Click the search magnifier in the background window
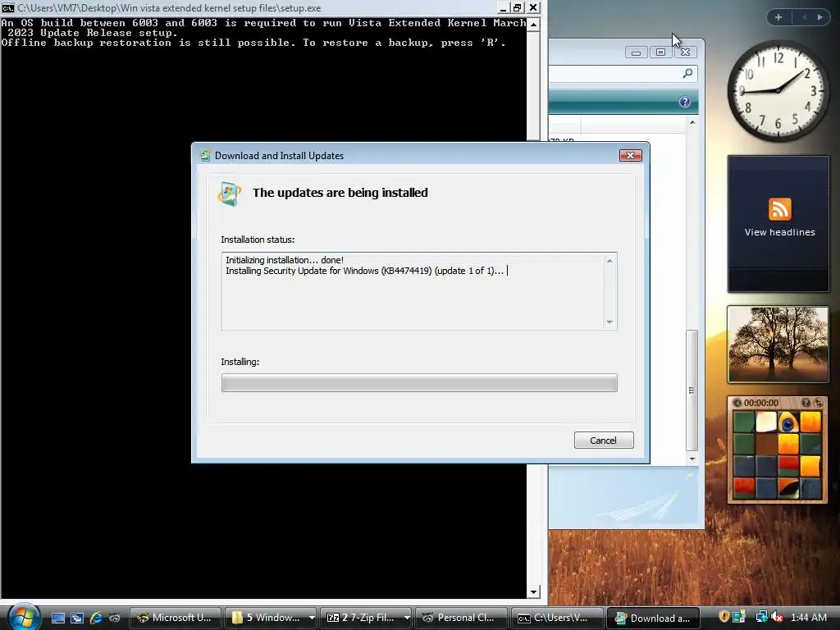This screenshot has height=630, width=840. tap(688, 73)
